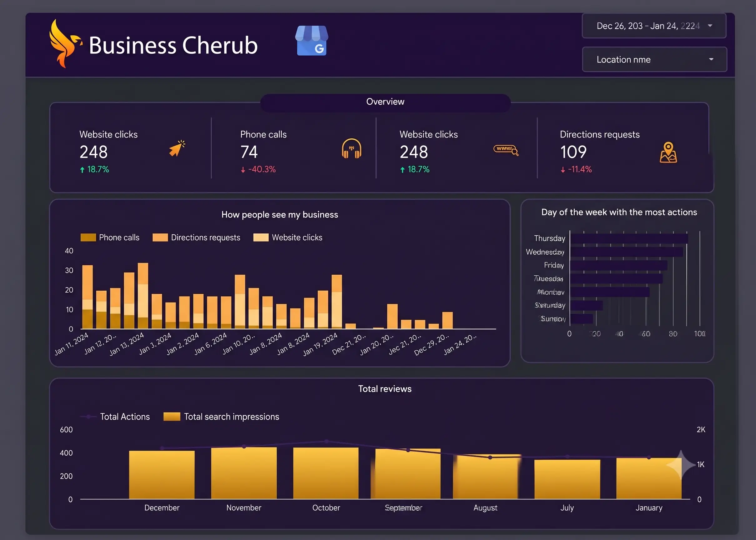The height and width of the screenshot is (540, 756).
Task: Click the Directions requests legend label
Action: point(205,237)
